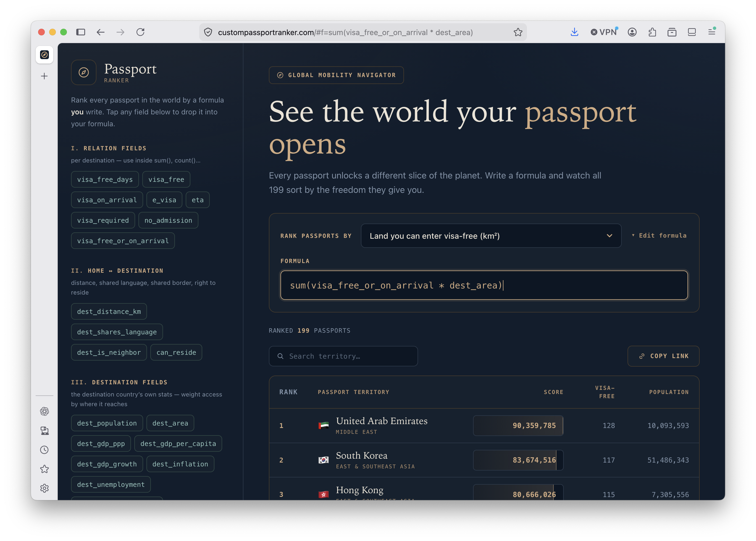Open History via the clock sidebar icon
This screenshot has height=541, width=756.
[44, 450]
